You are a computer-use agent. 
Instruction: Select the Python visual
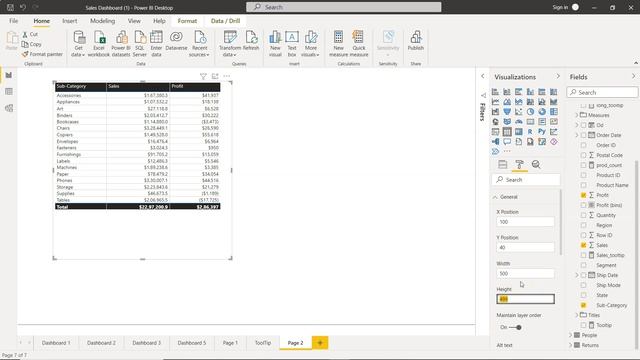542,132
